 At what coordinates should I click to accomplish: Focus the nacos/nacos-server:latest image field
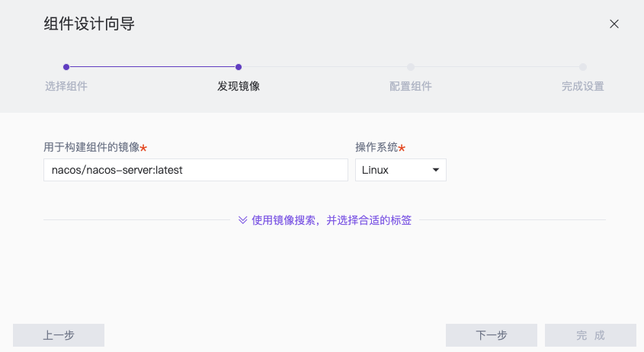[196, 170]
